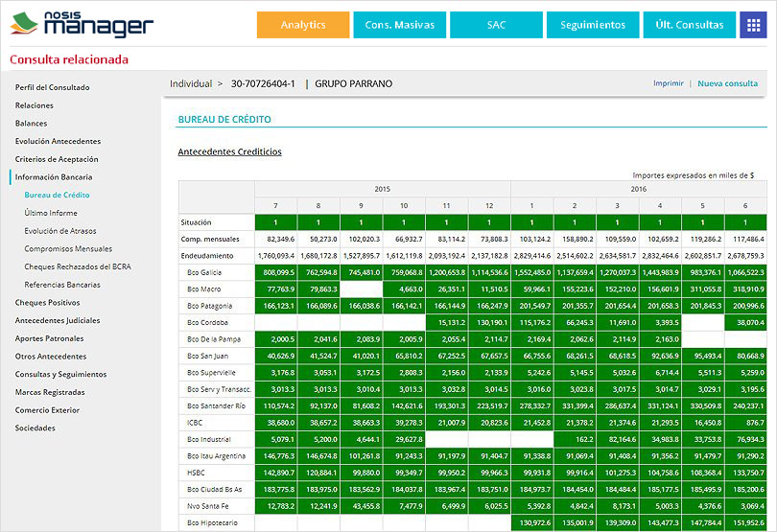
Task: Click the ICBC row label
Action: [195, 423]
